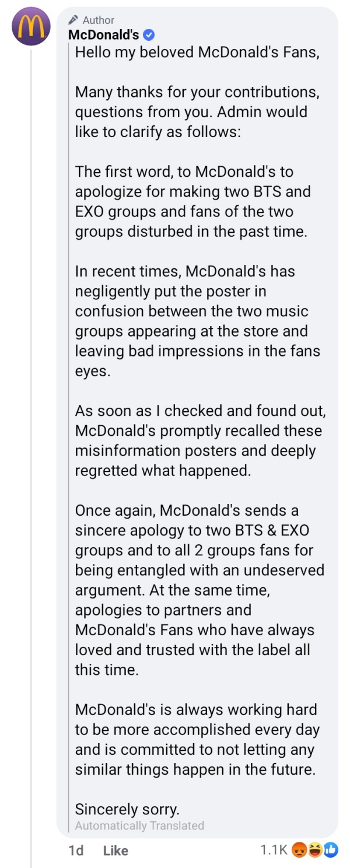Click the paragraph starting 'Once again'
The width and height of the screenshot is (350, 868).
[x=198, y=589]
